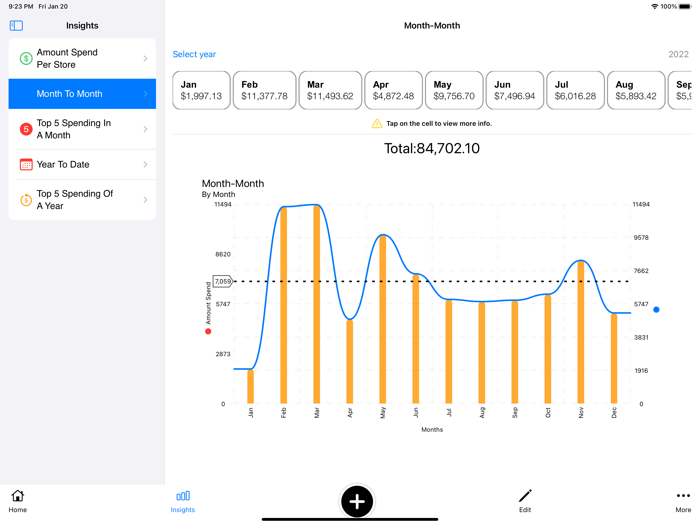Select Amount Spend Per Store item
This screenshot has width=700, height=525.
[82, 58]
